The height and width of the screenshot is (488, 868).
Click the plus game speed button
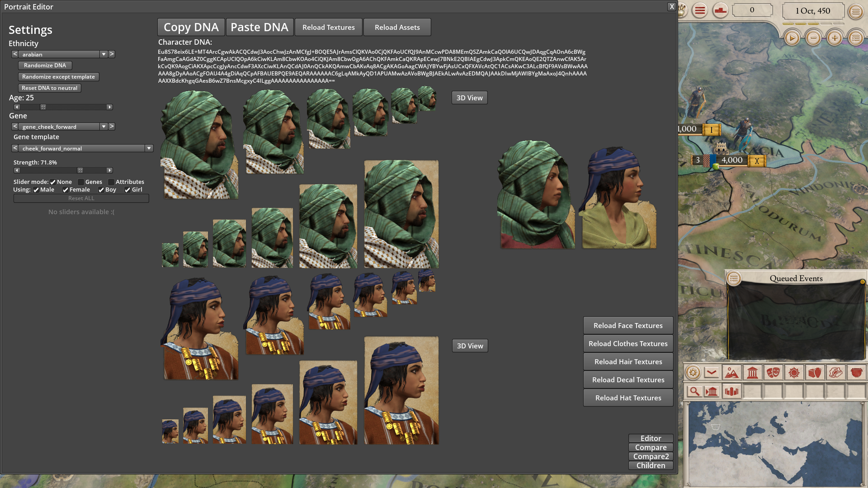point(835,38)
